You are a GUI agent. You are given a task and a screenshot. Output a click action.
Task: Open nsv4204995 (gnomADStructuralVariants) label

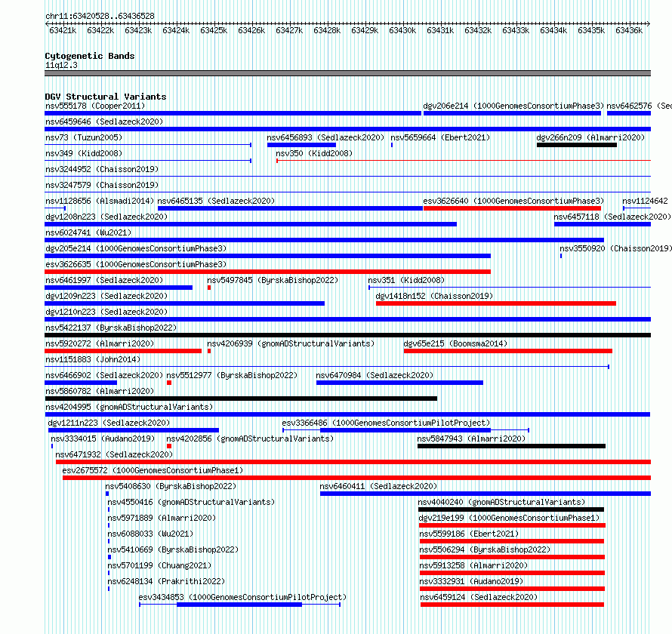(129, 407)
